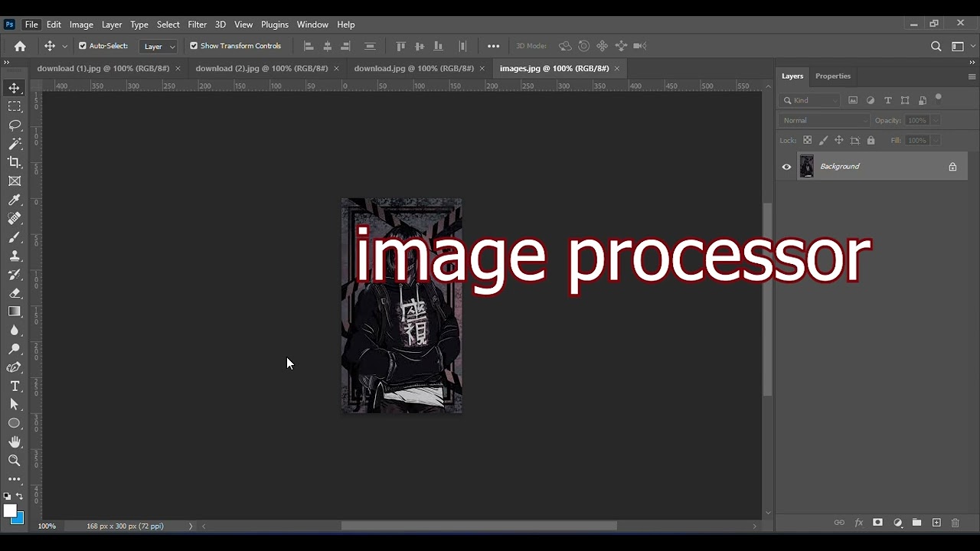Select the Ellipse shape tool

click(15, 423)
